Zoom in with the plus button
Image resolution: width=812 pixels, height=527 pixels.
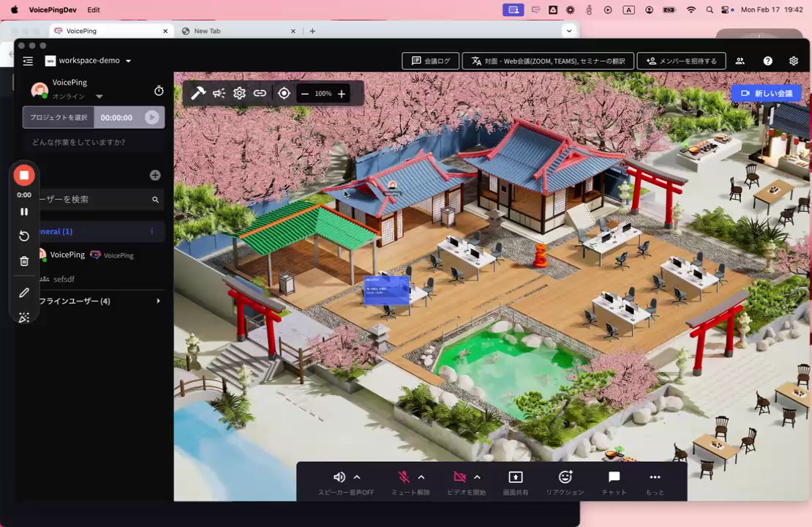pos(342,94)
